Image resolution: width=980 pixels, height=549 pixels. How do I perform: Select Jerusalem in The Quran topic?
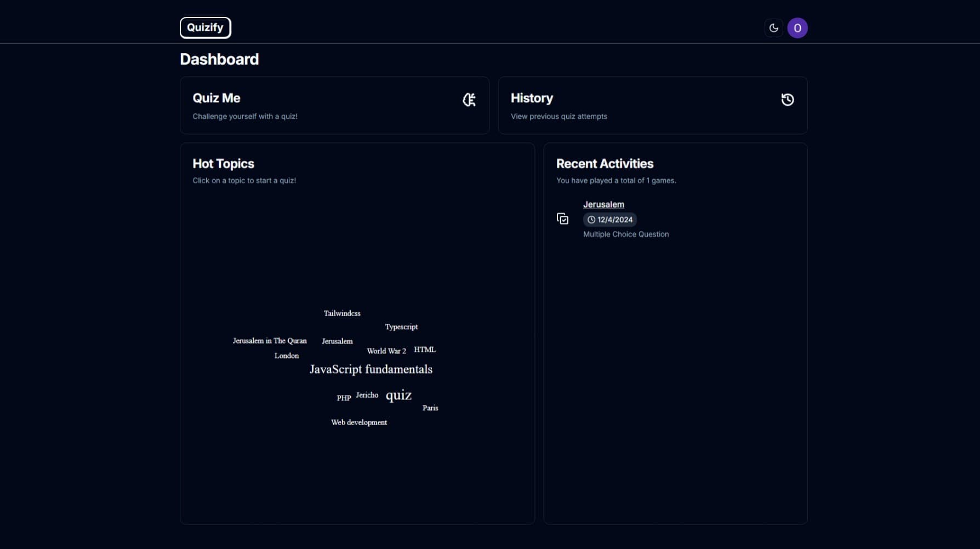click(269, 341)
